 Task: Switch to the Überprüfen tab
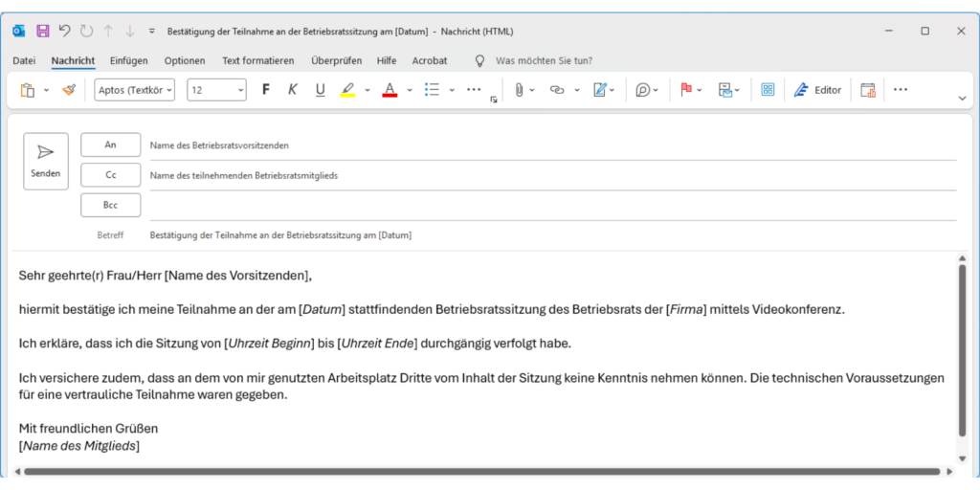pyautogui.click(x=336, y=60)
